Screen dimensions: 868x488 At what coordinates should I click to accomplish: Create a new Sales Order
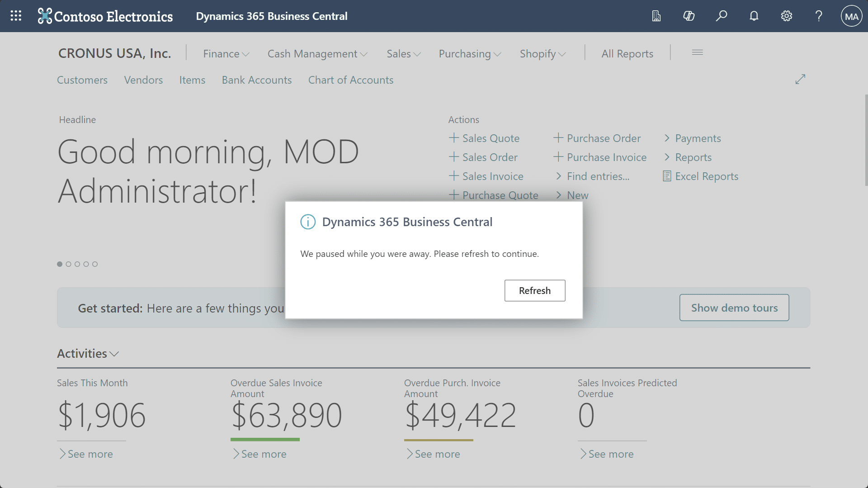pos(483,157)
